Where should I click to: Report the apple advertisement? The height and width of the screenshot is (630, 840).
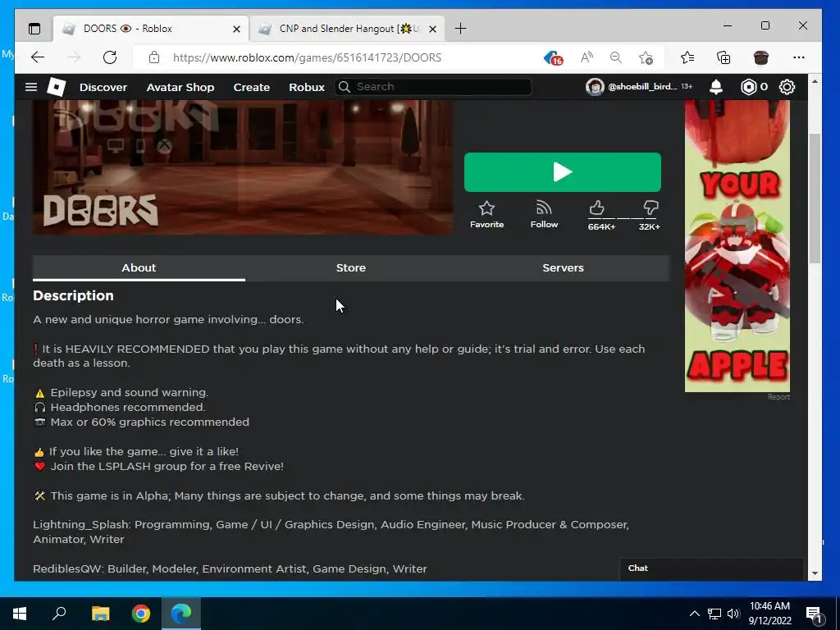coord(778,397)
